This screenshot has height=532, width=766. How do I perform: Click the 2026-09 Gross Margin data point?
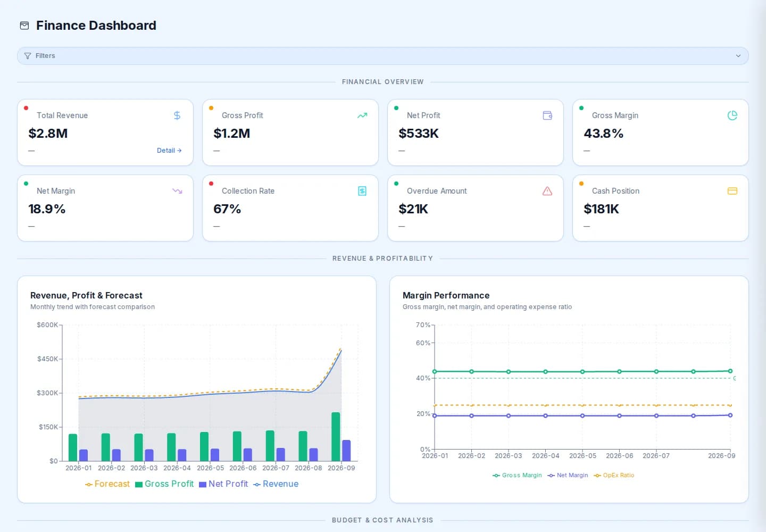730,371
